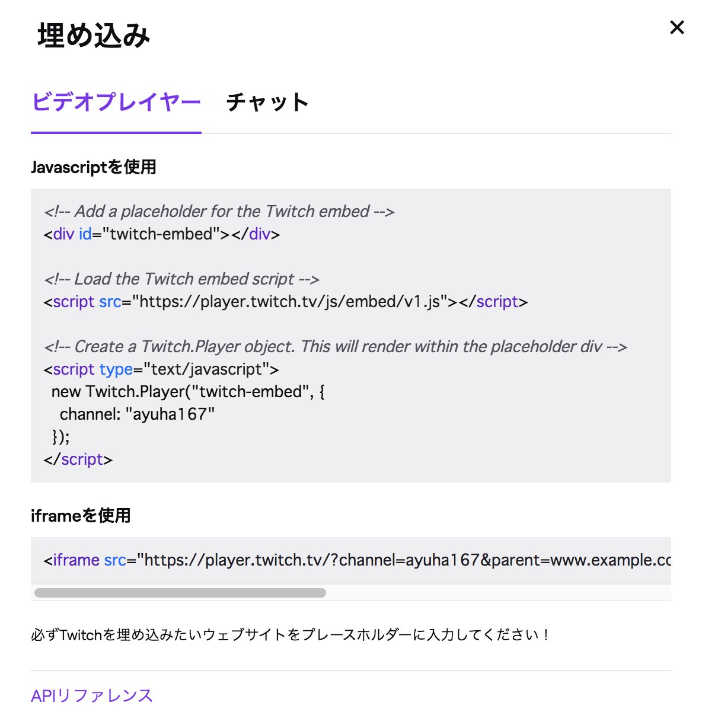702x728 pixels.
Task: Click the 'Add a placeholder' comment line
Action: point(219,212)
